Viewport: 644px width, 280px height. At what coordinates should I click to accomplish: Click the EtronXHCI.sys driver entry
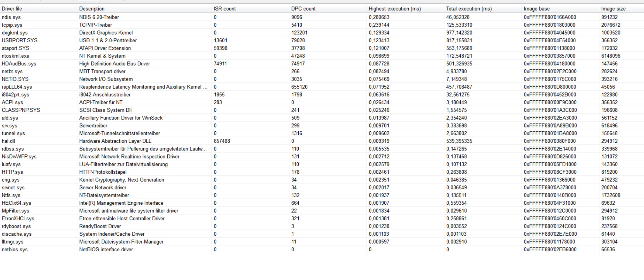click(x=18, y=219)
